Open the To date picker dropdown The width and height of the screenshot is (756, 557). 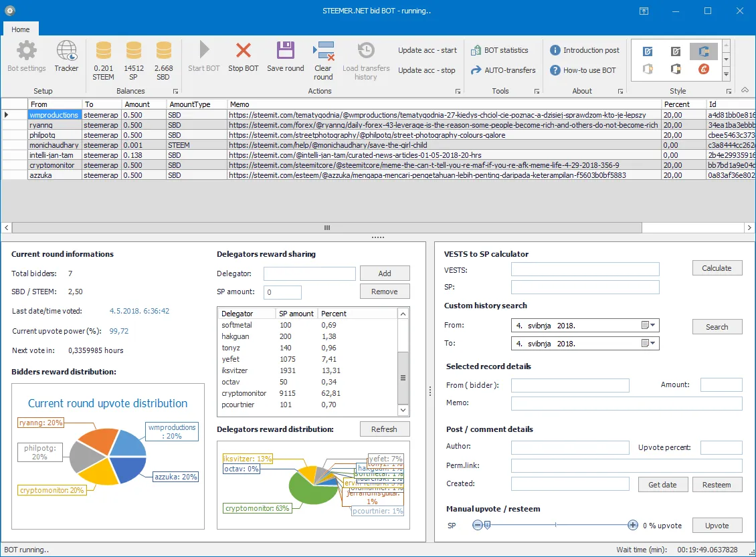(x=648, y=343)
